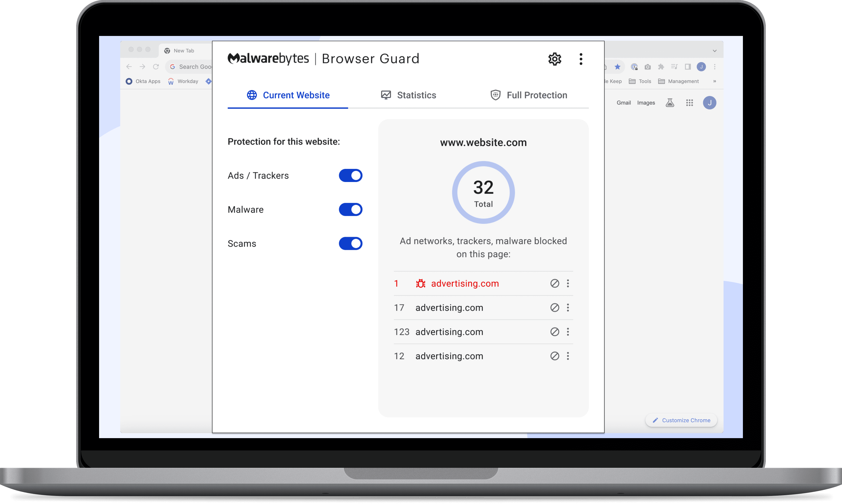Switch to the Current Website tab
The width and height of the screenshot is (842, 504).
coord(288,95)
